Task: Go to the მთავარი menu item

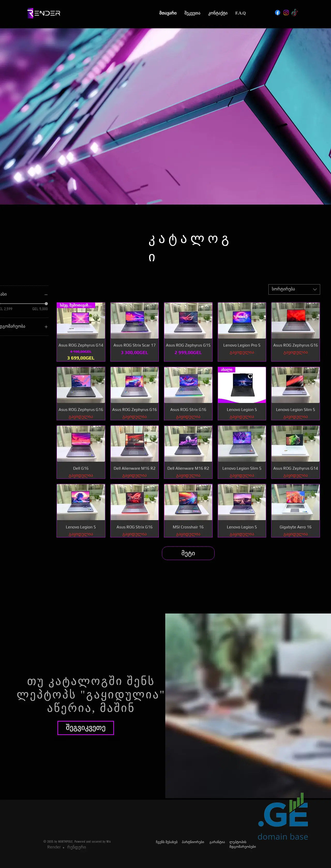Action: [168, 13]
